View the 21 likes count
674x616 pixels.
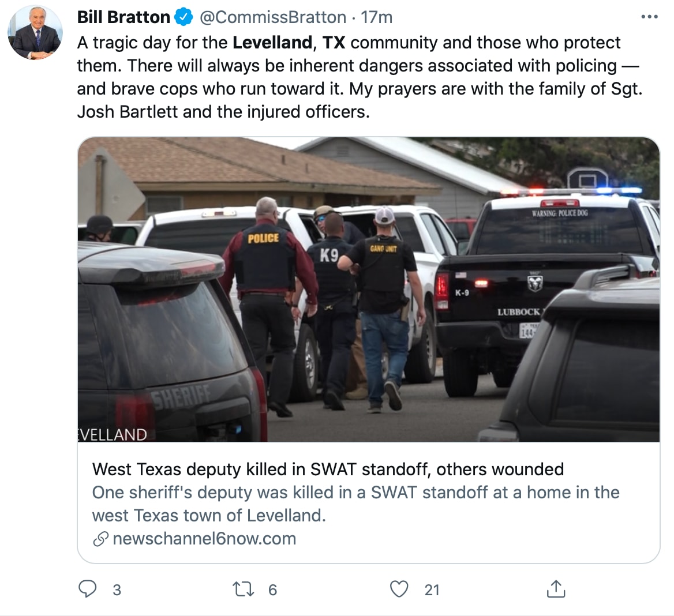[x=432, y=590]
